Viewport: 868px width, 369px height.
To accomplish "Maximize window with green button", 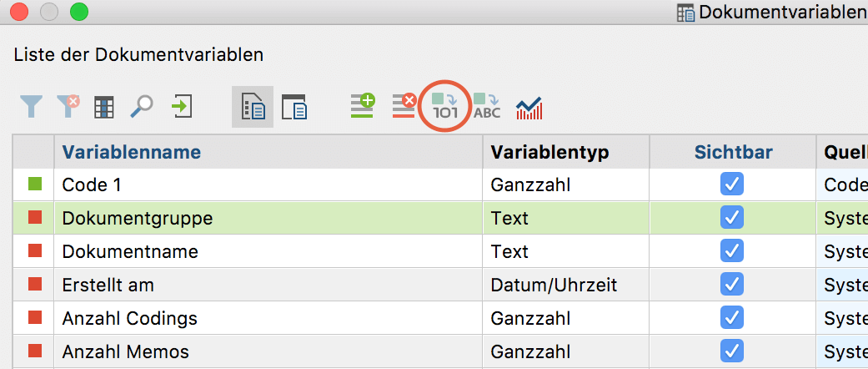I will click(79, 11).
